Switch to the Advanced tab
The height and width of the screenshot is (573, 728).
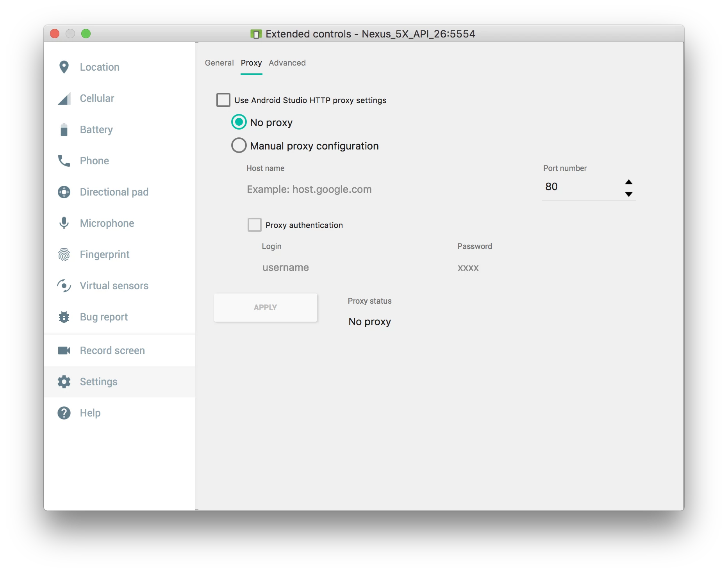tap(287, 63)
